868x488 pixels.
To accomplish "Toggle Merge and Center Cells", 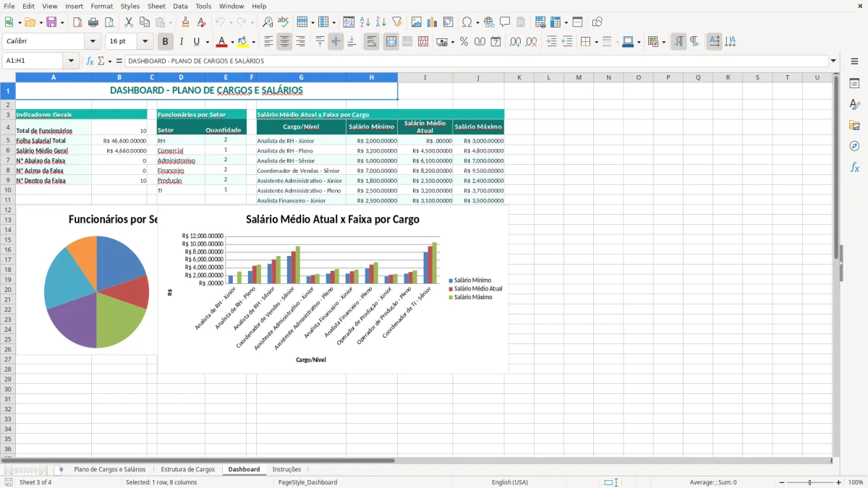I will tap(391, 42).
